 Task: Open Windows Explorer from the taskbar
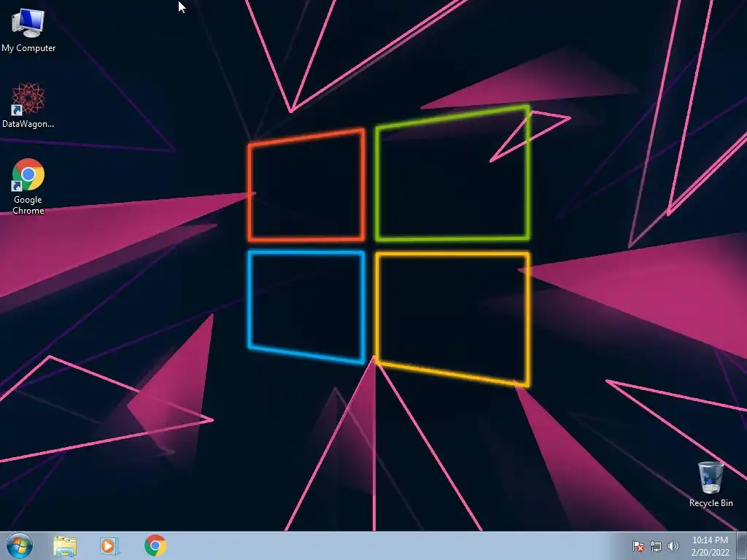[x=65, y=545]
